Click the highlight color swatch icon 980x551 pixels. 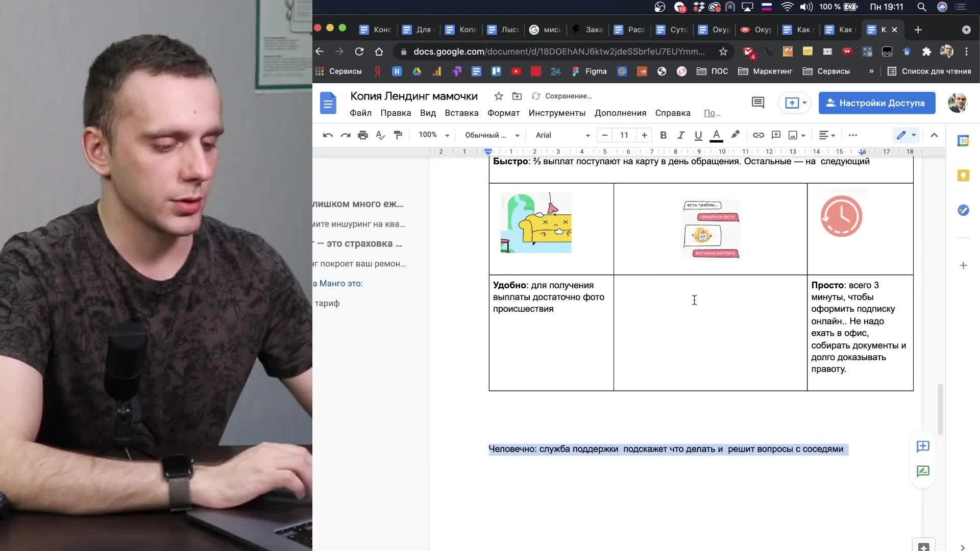coord(734,135)
